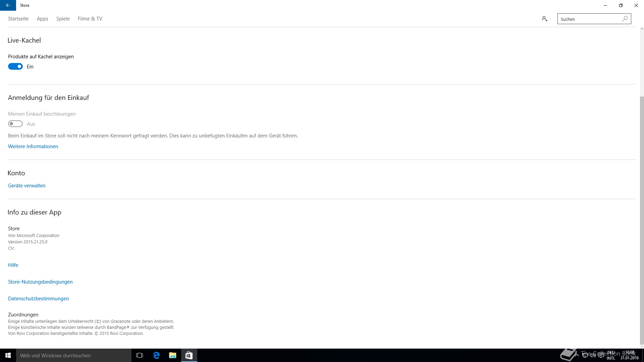Open clock showing 10:08
Viewport: 644px width, 362px height.
click(629, 355)
